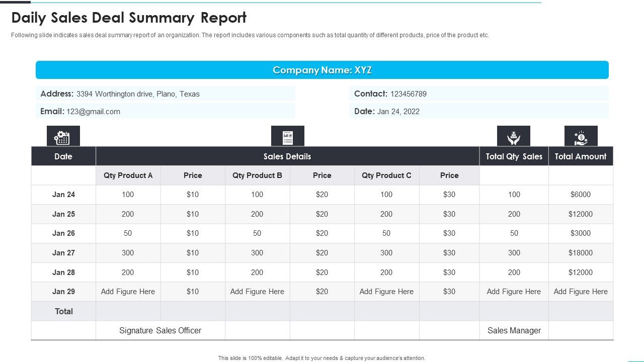Select the Signature Sales Officer cell
The image size is (644, 362).
[x=160, y=330]
